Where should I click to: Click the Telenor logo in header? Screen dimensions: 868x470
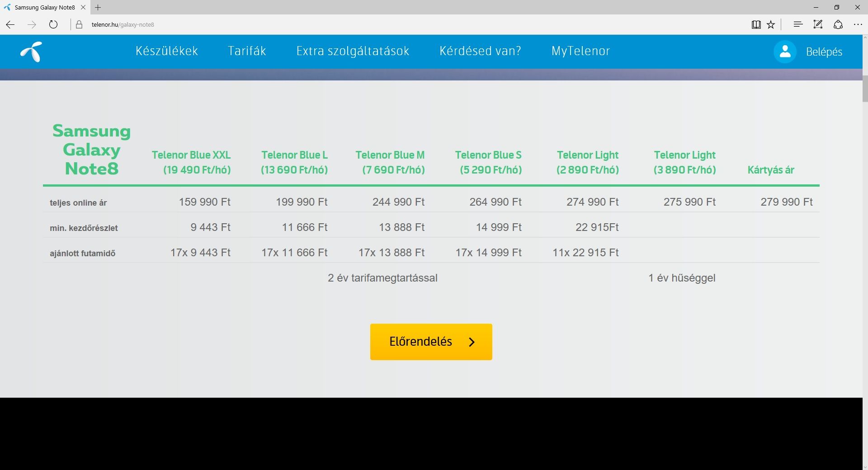click(x=32, y=52)
